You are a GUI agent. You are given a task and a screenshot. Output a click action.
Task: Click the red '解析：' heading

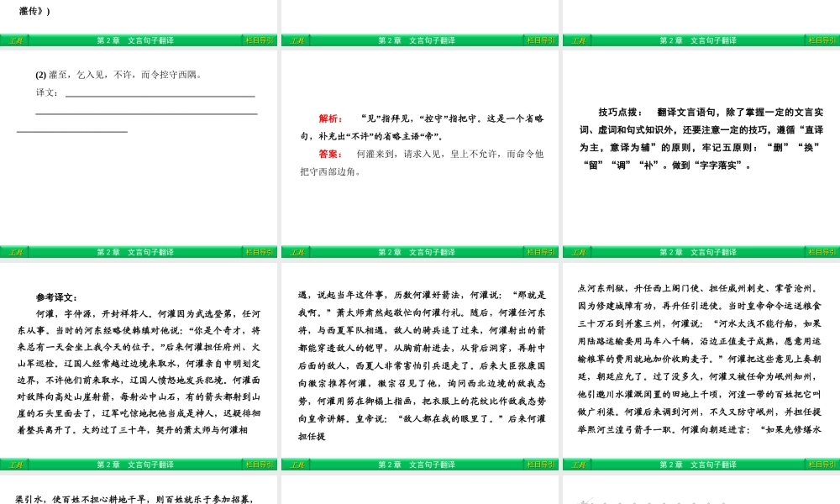tap(330, 119)
